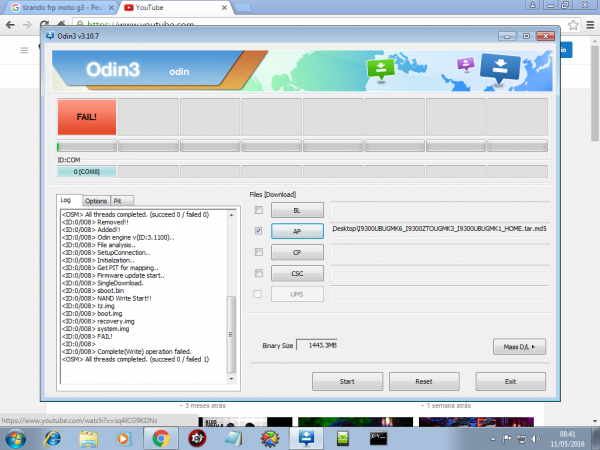Open the notepad-style taskbar icon
600x450 pixels.
point(233,439)
